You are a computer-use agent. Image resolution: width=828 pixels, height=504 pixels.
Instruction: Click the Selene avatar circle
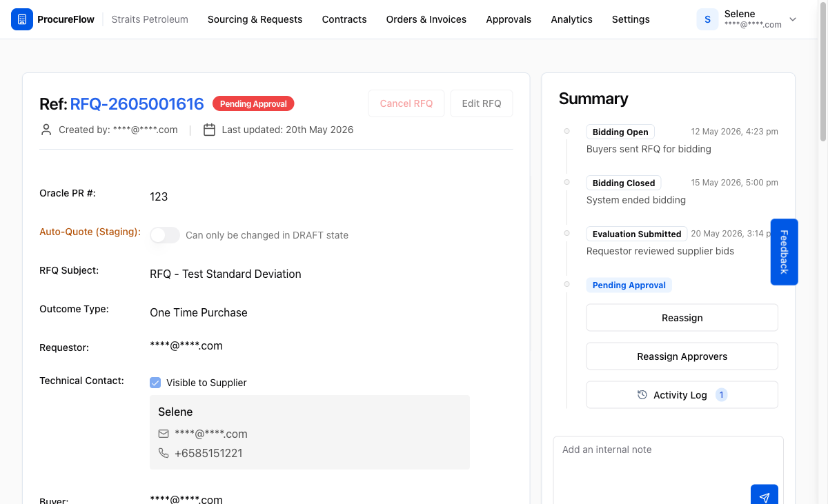707,19
